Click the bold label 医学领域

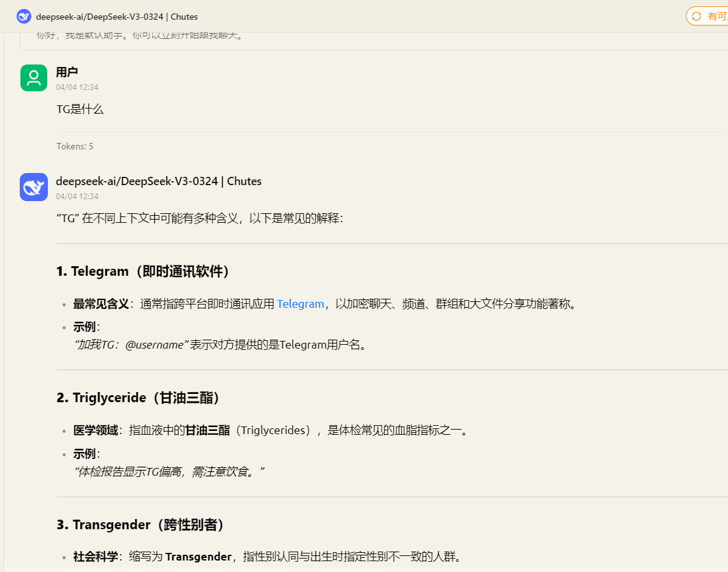click(96, 430)
